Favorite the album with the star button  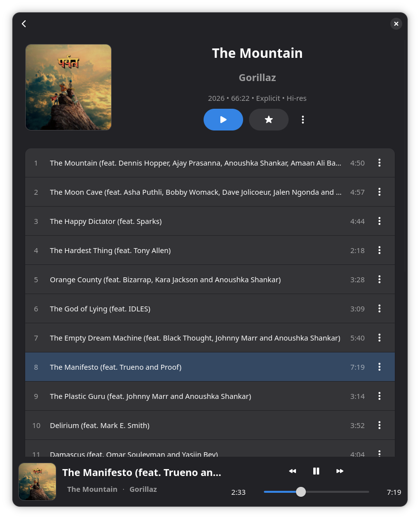[x=268, y=120]
